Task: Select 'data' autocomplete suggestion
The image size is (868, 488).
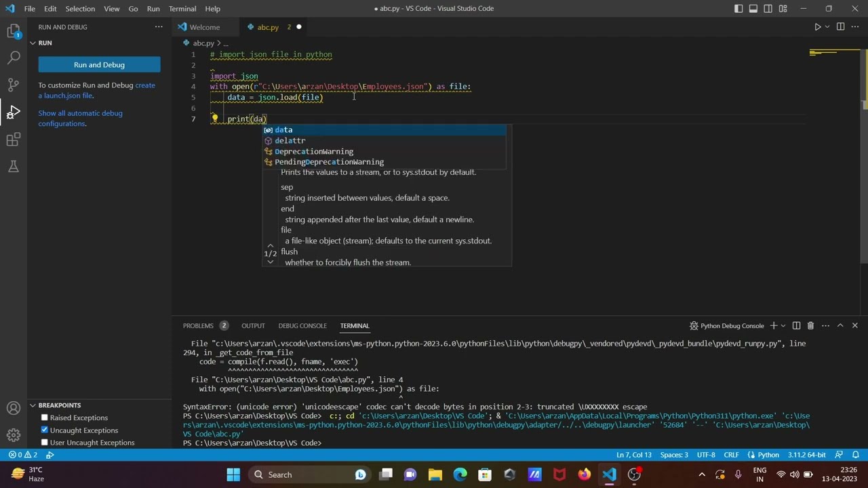Action: point(384,129)
